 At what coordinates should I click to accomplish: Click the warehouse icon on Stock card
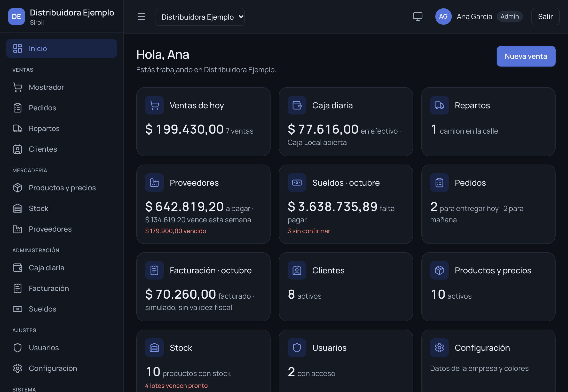(x=154, y=348)
